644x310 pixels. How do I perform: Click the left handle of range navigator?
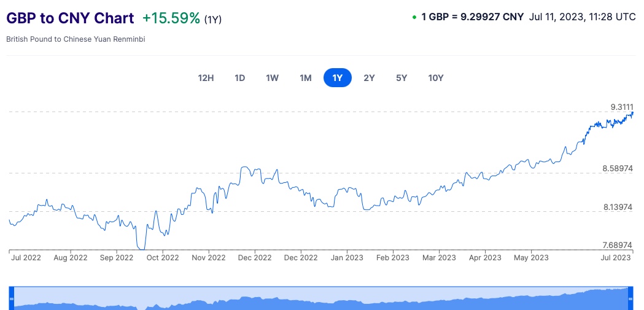tap(12, 298)
